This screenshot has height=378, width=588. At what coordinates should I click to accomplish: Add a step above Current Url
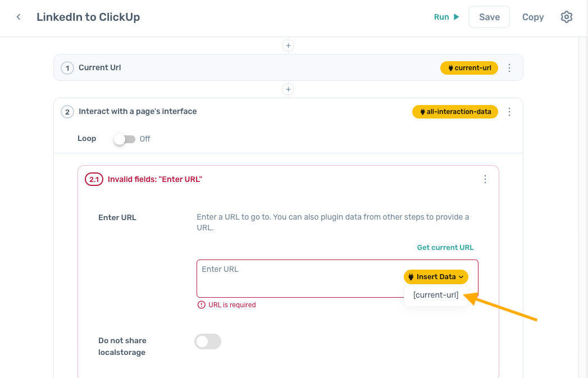pos(288,45)
